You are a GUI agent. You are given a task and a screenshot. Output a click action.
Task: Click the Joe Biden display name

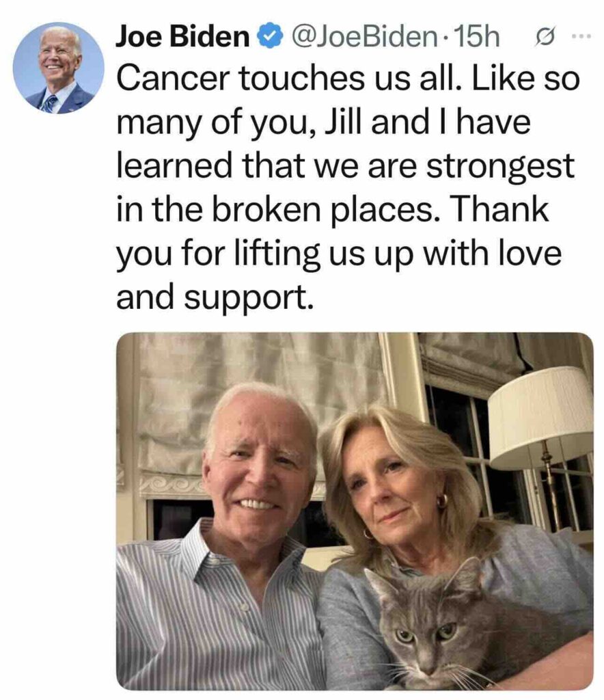[182, 37]
